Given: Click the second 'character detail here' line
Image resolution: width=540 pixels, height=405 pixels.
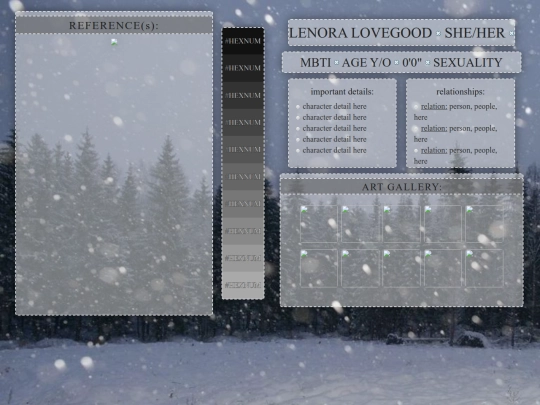Looking at the screenshot, I should (x=334, y=117).
